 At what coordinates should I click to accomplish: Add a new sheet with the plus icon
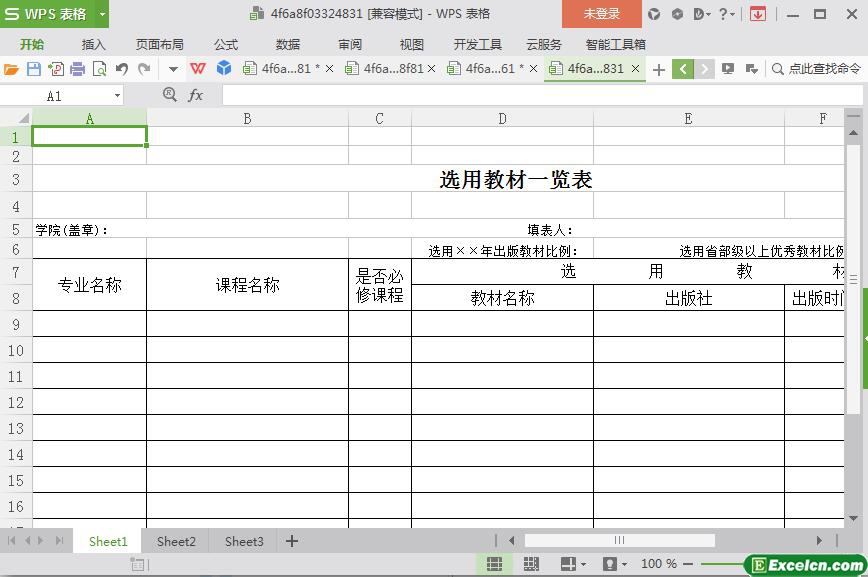292,541
